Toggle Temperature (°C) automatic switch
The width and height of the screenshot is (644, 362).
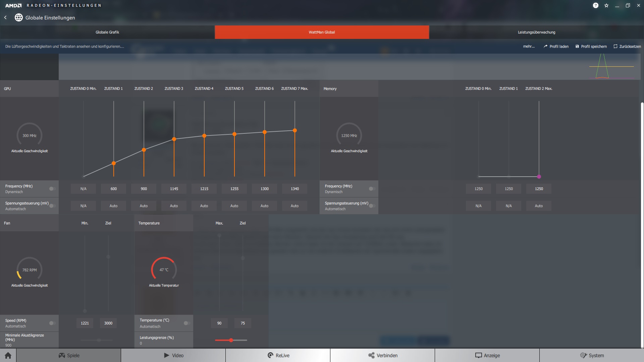pyautogui.click(x=187, y=323)
